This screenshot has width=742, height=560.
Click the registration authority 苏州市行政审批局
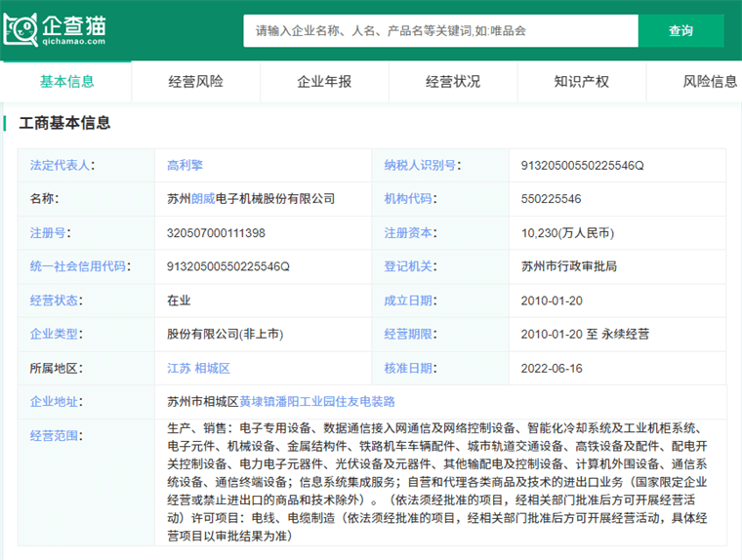pos(569,266)
